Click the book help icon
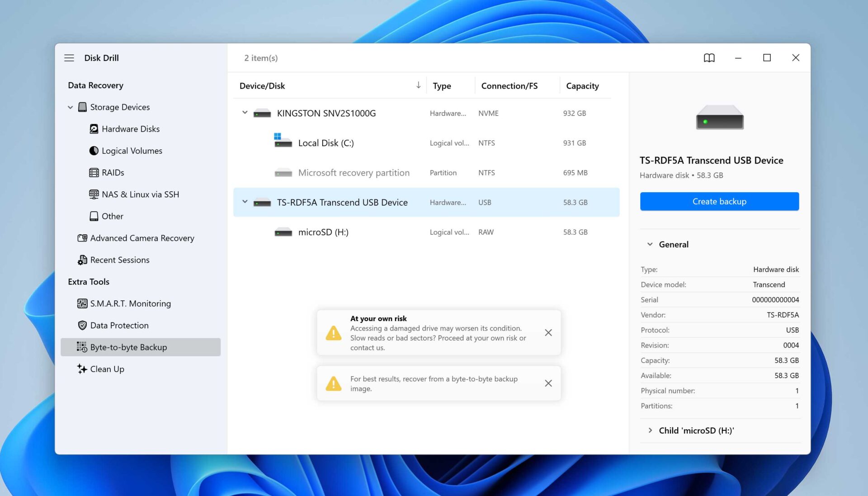The width and height of the screenshot is (868, 496). click(x=709, y=58)
